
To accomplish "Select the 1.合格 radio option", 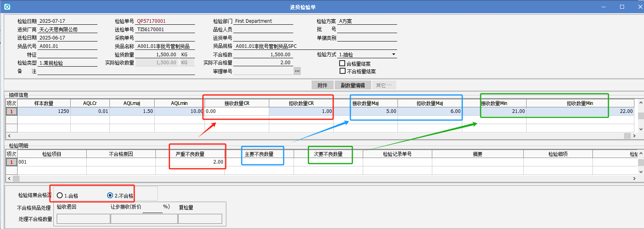I will tap(60, 195).
